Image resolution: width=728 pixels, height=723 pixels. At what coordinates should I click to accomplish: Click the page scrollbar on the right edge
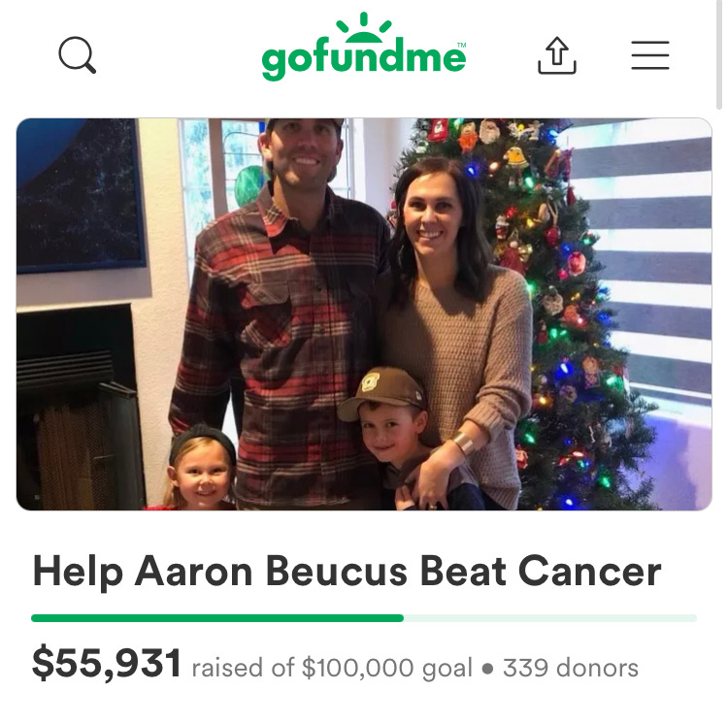coord(719,54)
